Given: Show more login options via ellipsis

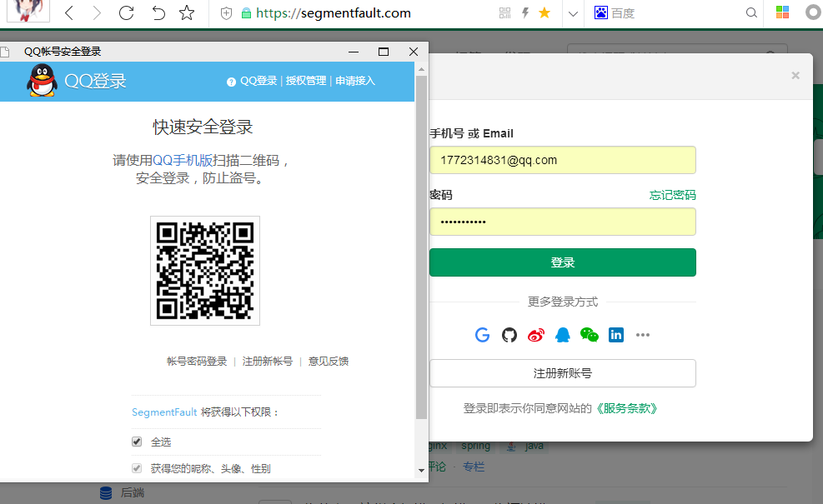Looking at the screenshot, I should (x=642, y=335).
